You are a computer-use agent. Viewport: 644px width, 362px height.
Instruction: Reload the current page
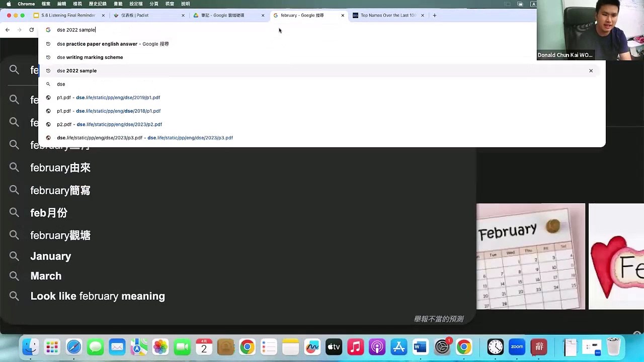(31, 30)
